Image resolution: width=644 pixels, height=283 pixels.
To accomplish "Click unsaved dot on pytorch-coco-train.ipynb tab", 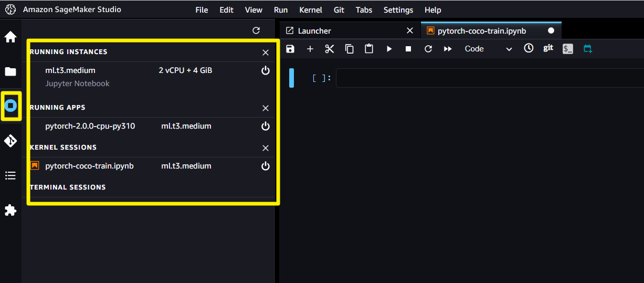I will pos(551,31).
